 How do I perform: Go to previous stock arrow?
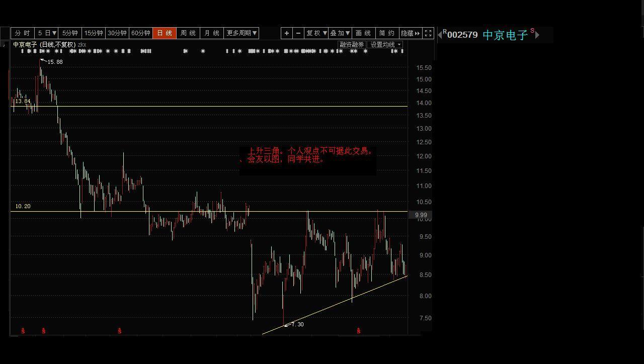click(x=440, y=35)
